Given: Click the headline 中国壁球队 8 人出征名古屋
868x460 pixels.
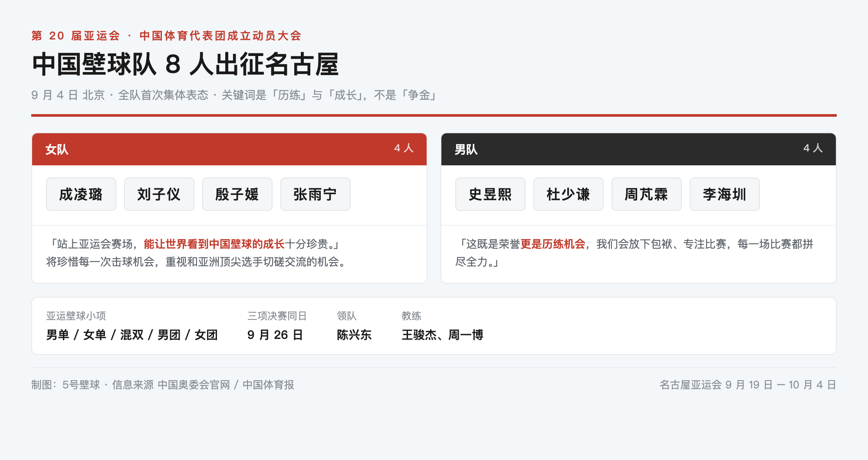Looking at the screenshot, I should tap(185, 64).
